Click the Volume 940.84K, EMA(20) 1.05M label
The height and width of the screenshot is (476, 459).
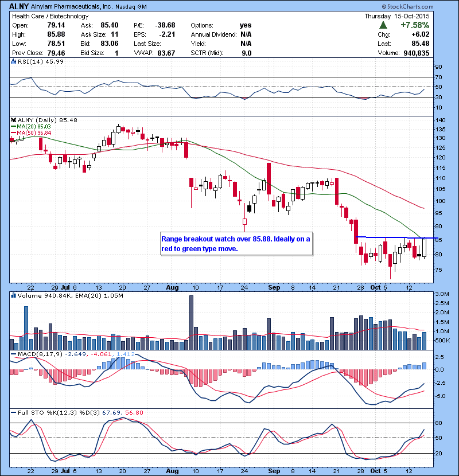coord(71,295)
